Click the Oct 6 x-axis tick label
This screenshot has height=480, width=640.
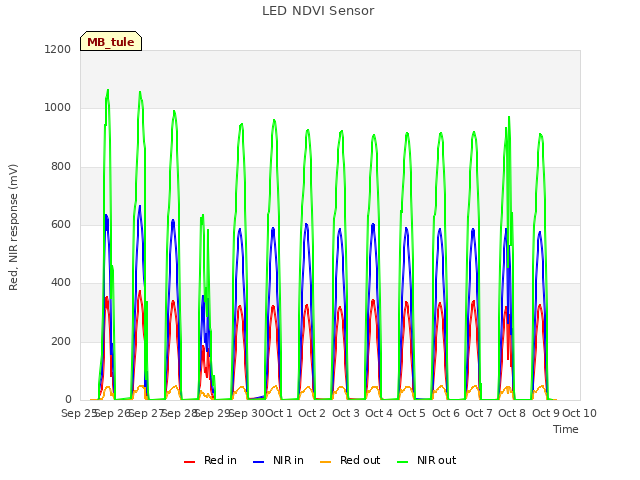pos(446,413)
